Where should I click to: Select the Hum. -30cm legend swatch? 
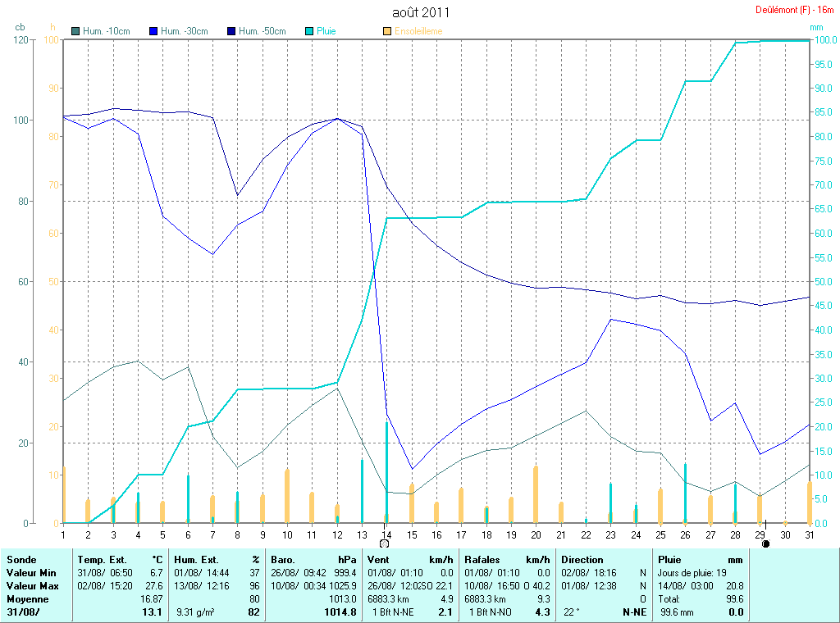tap(153, 31)
